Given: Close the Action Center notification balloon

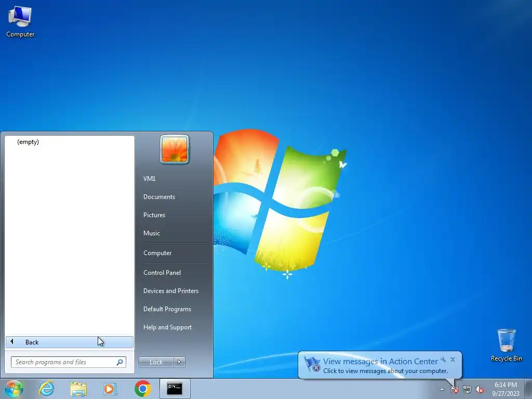Looking at the screenshot, I should point(453,360).
